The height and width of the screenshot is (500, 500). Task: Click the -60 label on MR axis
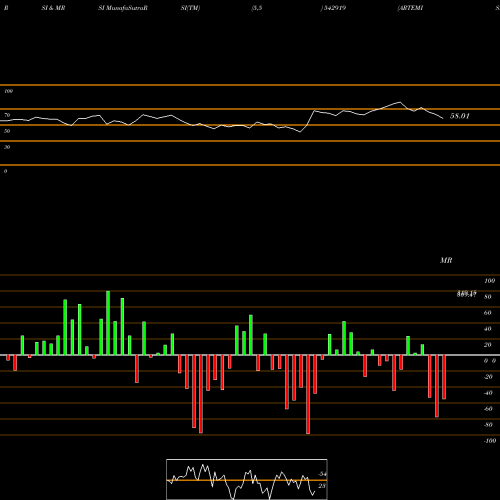pos(488,409)
